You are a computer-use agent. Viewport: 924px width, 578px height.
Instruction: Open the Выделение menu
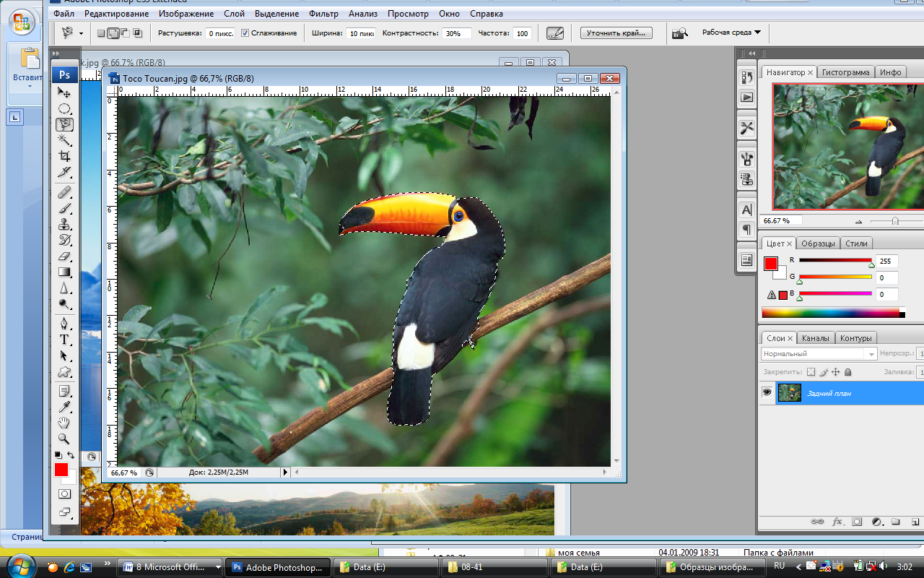coord(277,13)
